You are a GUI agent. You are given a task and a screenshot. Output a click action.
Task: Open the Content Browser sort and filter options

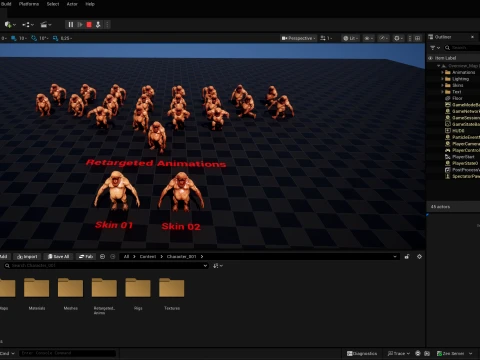[218, 266]
